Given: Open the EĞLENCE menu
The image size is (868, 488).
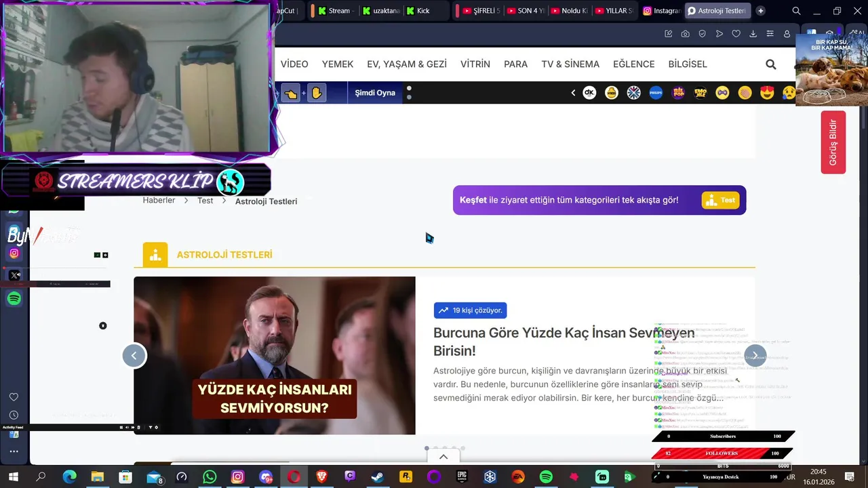Looking at the screenshot, I should point(634,64).
